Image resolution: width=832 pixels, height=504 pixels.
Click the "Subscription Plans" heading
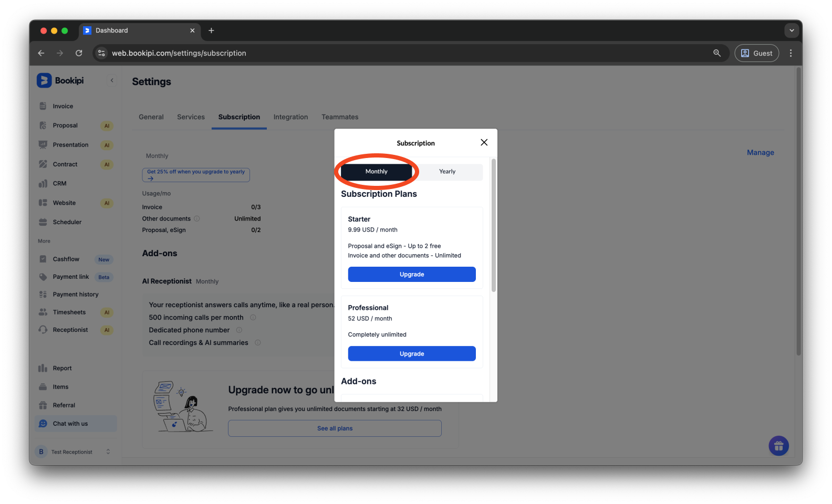coord(379,194)
